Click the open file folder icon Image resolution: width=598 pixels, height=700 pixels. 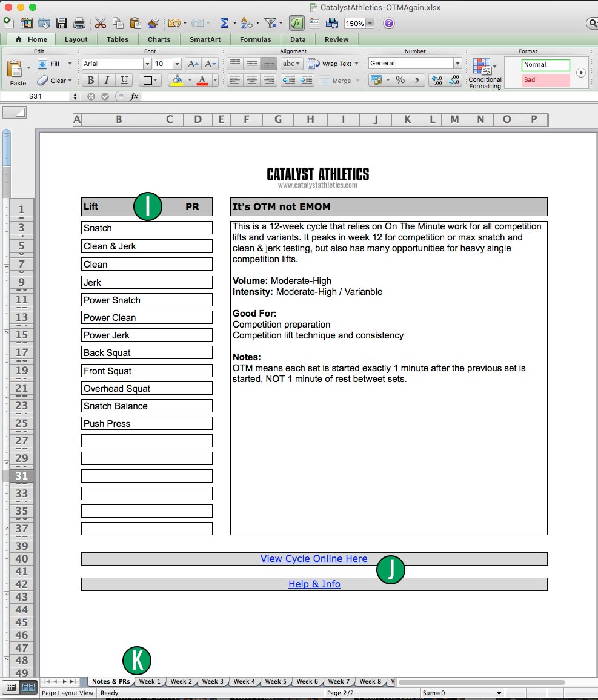[44, 23]
